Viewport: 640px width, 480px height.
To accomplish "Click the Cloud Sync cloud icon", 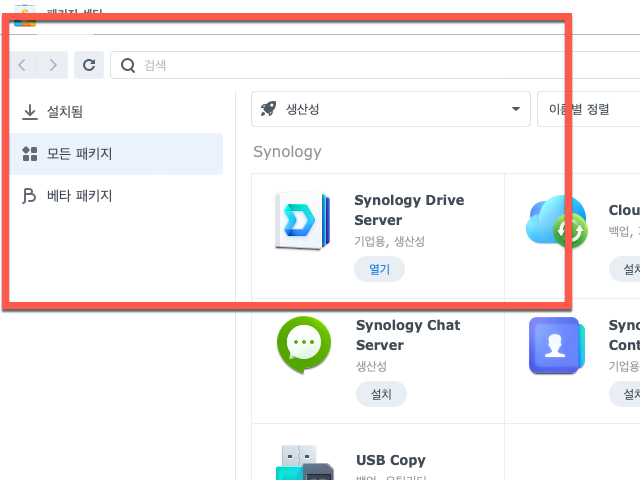I will pyautogui.click(x=557, y=221).
